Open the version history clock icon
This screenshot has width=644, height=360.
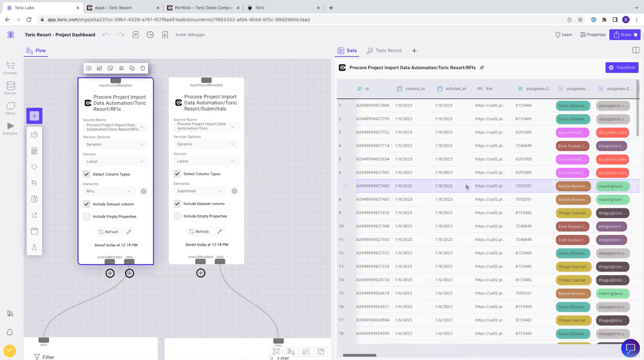click(150, 35)
